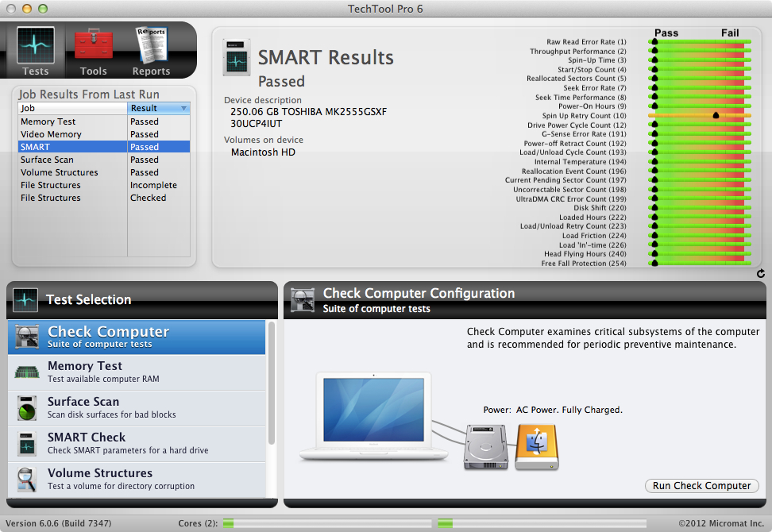The width and height of the screenshot is (772, 532).
Task: Click the Free Fall Protection (254) label
Action: [584, 264]
